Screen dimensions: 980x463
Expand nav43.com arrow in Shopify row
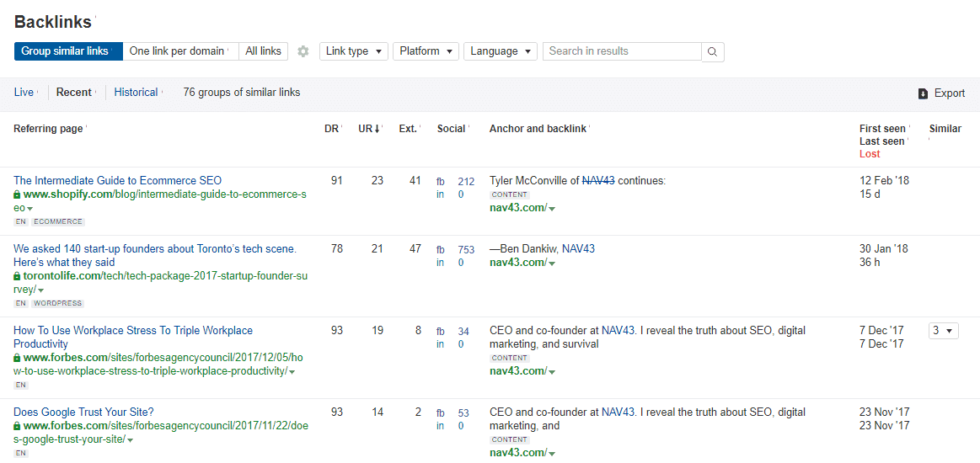(552, 209)
